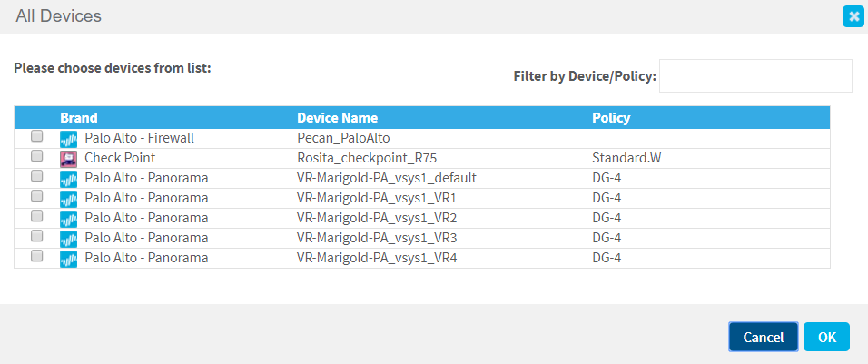Click the Panorama icon for VR-Marigold-PA_vsys1_VR1
This screenshot has height=364, width=868.
click(68, 199)
